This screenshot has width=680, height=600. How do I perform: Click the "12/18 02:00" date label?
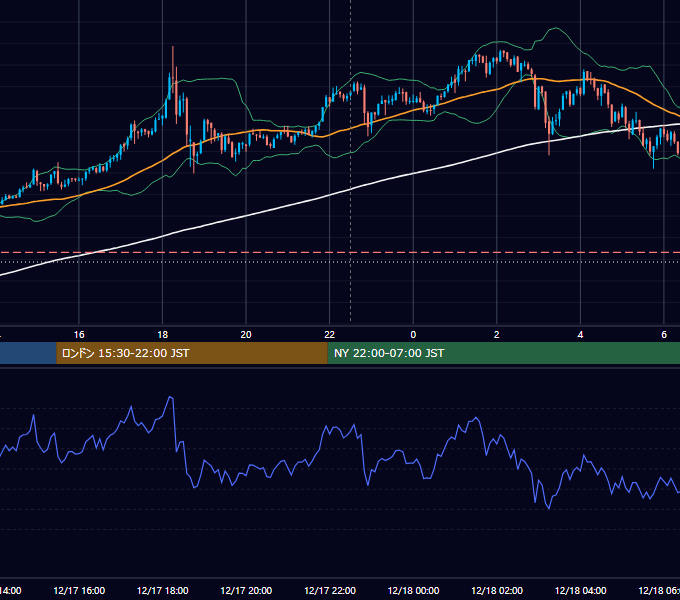[497, 590]
